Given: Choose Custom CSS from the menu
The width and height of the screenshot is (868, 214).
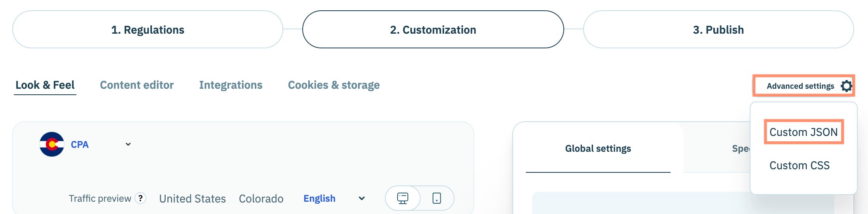Looking at the screenshot, I should click(x=799, y=165).
